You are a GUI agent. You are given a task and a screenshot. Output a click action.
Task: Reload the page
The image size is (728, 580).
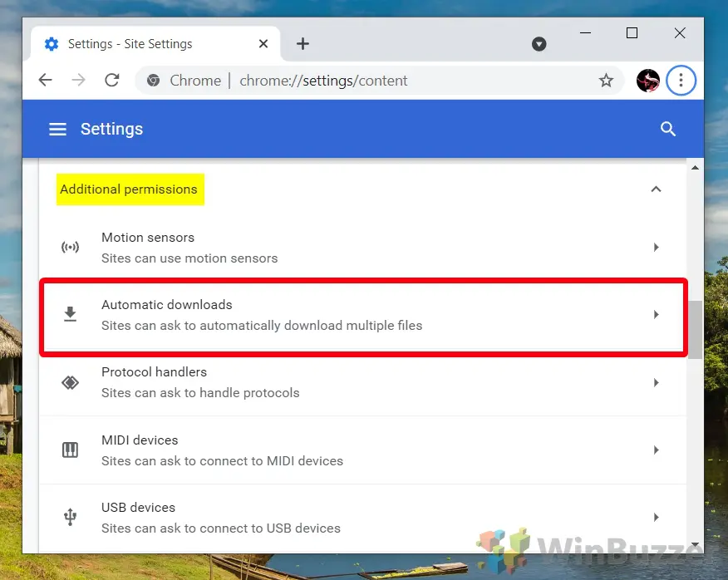tap(111, 81)
